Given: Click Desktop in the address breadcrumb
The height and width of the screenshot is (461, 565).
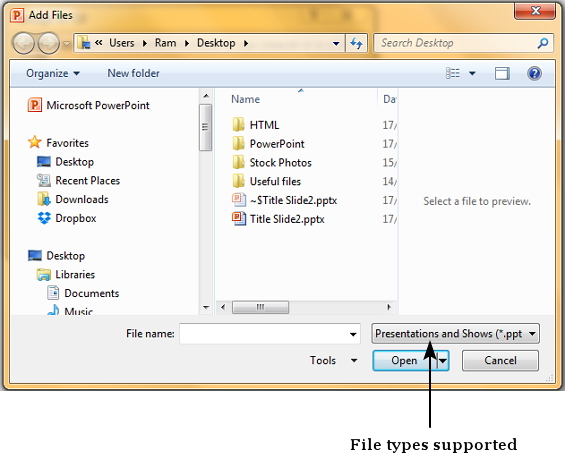Looking at the screenshot, I should pos(216,43).
